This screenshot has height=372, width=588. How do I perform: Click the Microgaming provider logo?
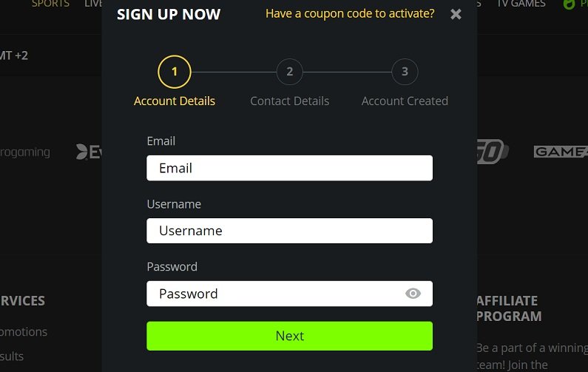[24, 152]
